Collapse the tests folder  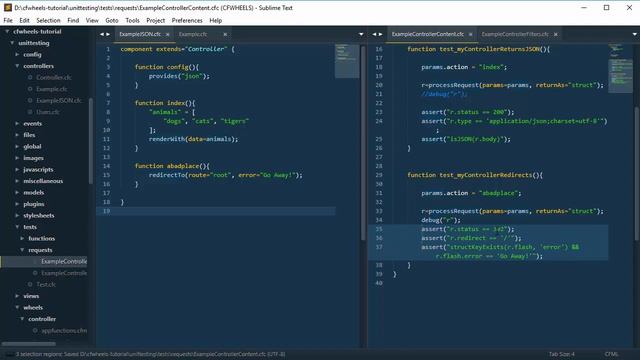tap(17, 227)
